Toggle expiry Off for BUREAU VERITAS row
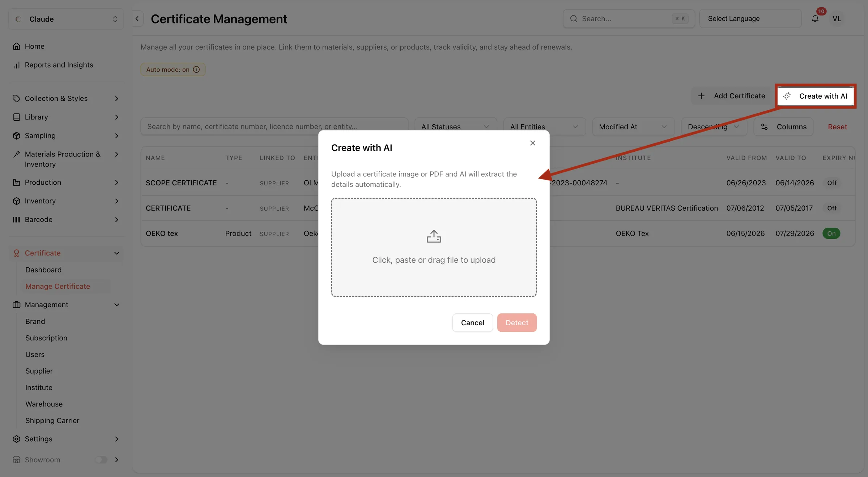Viewport: 868px width, 477px height. tap(831, 208)
